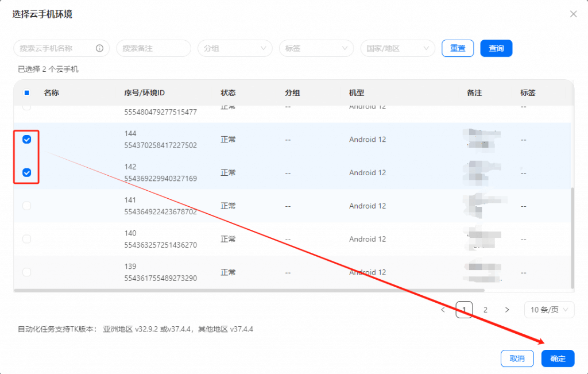Image resolution: width=588 pixels, height=374 pixels.
Task: Open the 分组 group dropdown
Action: (x=235, y=48)
